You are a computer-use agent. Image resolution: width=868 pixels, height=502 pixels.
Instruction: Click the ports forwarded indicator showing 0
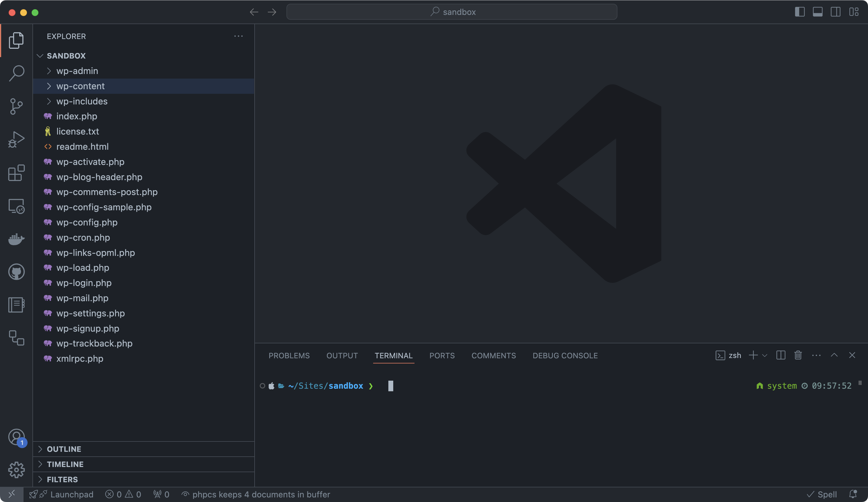(x=161, y=495)
